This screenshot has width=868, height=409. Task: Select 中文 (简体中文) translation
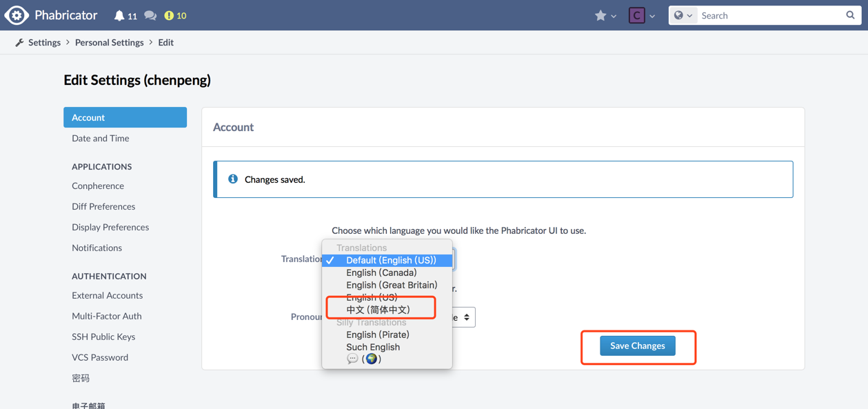click(387, 310)
